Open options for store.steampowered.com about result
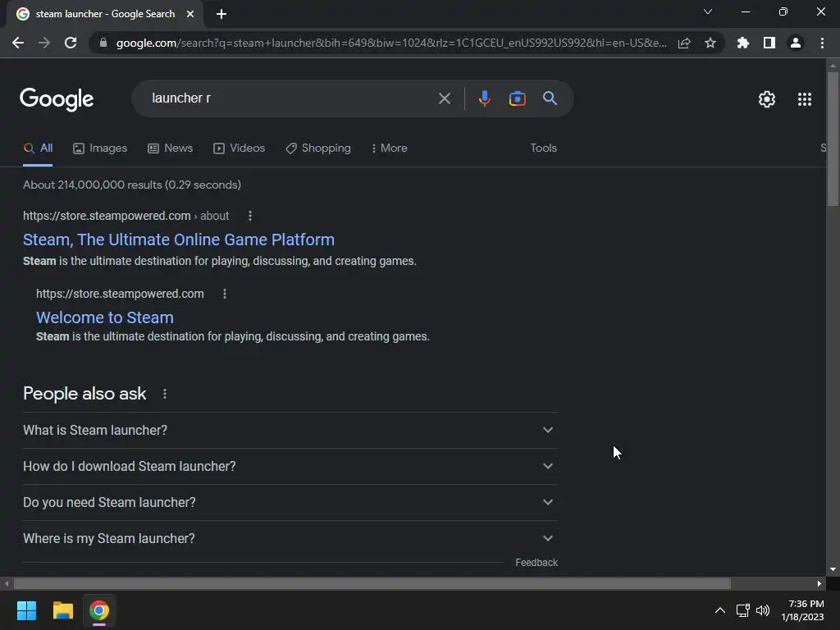 (249, 216)
